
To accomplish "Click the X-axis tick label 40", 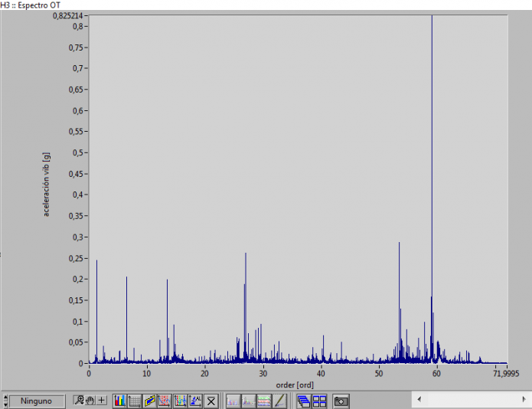I will click(321, 373).
